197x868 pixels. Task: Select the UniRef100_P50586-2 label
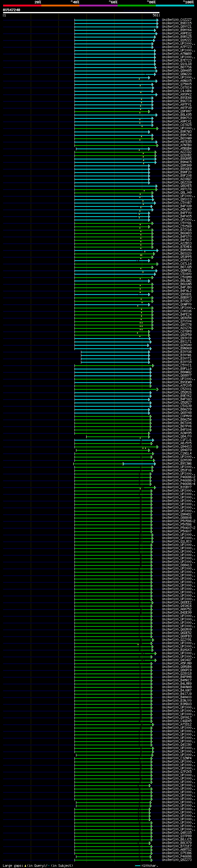click(x=179, y=521)
